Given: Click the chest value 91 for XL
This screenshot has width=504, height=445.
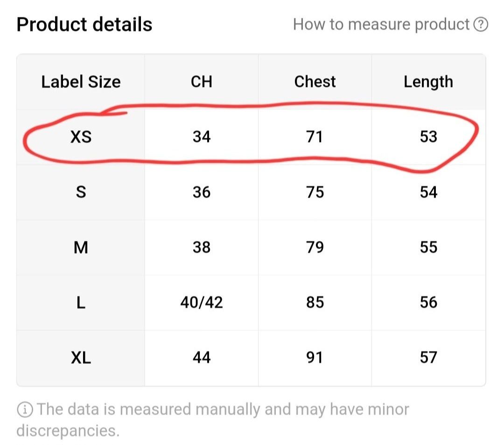Looking at the screenshot, I should click(x=315, y=358).
